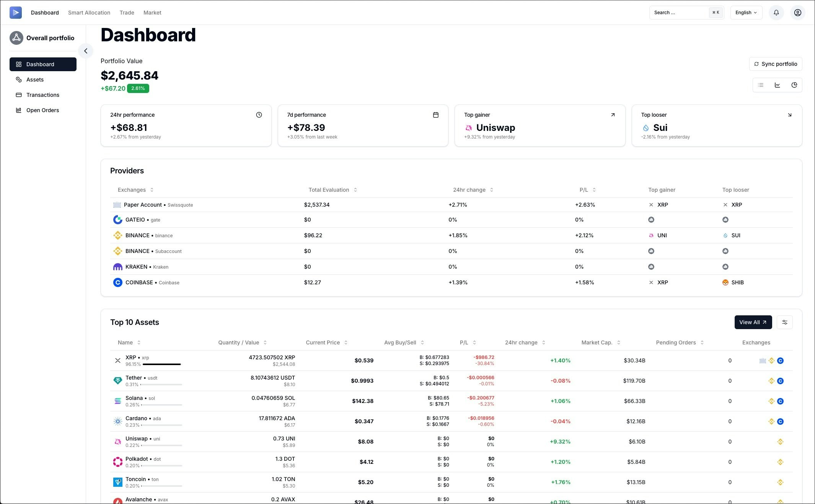Open Top 10 Assets filter settings icon
This screenshot has height=504, width=815.
click(784, 322)
